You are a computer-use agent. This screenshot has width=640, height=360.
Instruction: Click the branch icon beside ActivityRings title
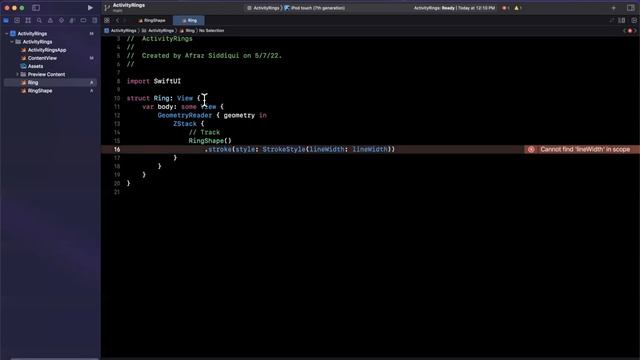(x=107, y=8)
